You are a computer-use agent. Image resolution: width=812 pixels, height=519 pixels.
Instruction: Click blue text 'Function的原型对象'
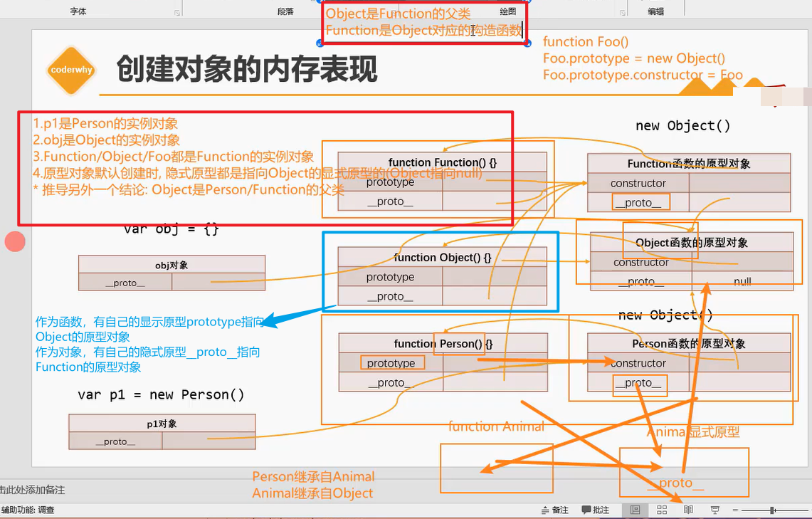pyautogui.click(x=88, y=367)
